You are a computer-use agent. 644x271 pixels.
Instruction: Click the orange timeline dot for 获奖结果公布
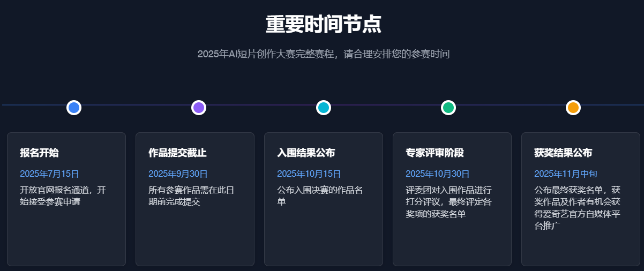(573, 108)
